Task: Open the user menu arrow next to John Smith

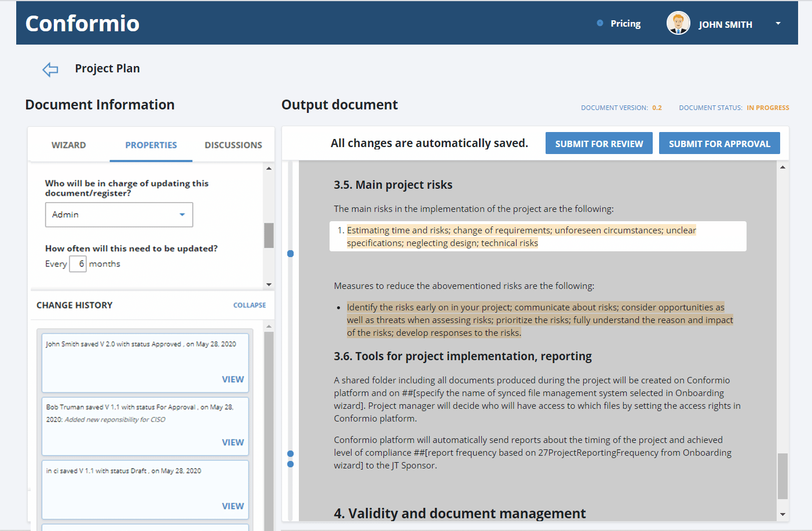Action: click(778, 23)
